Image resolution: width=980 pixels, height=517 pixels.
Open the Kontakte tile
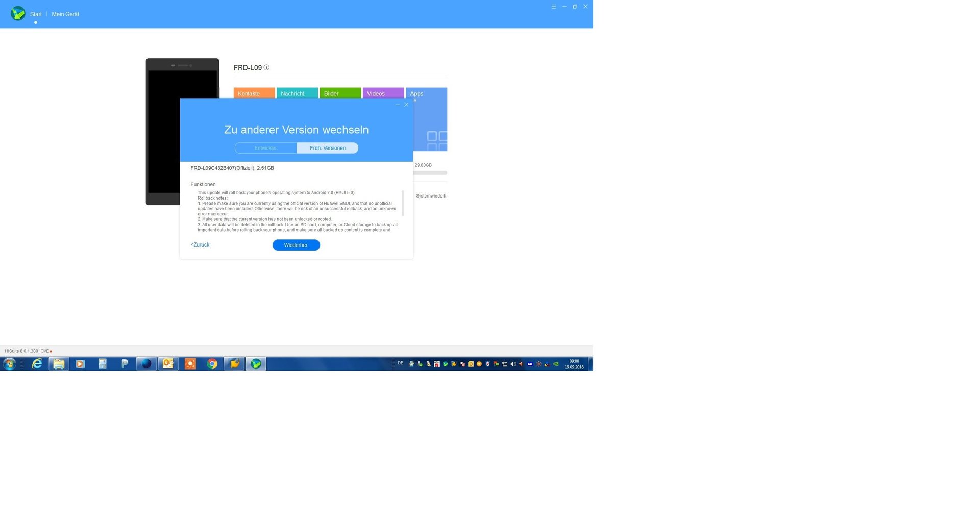[254, 93]
